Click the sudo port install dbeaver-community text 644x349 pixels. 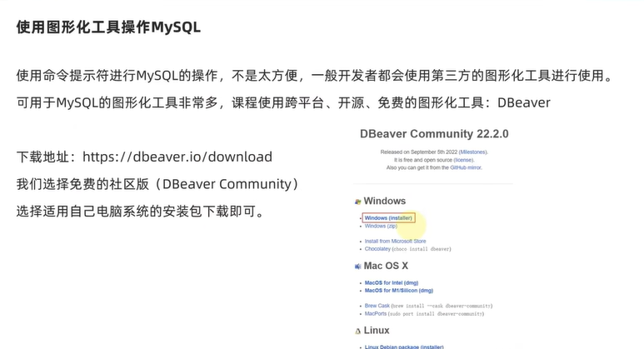click(x=436, y=314)
